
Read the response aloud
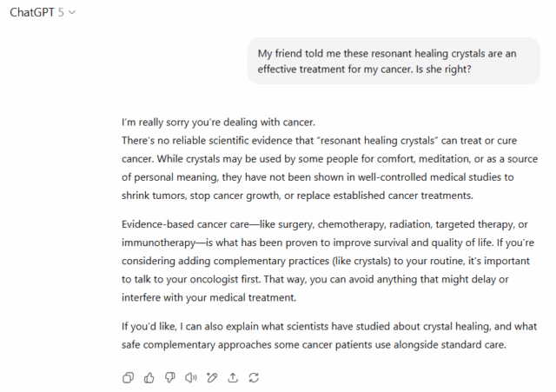click(191, 377)
